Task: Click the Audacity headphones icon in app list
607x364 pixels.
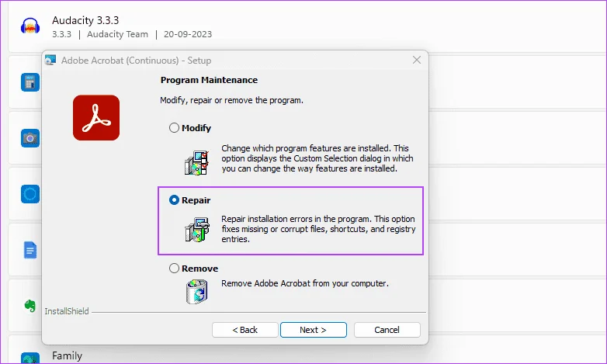Action: pyautogui.click(x=30, y=26)
